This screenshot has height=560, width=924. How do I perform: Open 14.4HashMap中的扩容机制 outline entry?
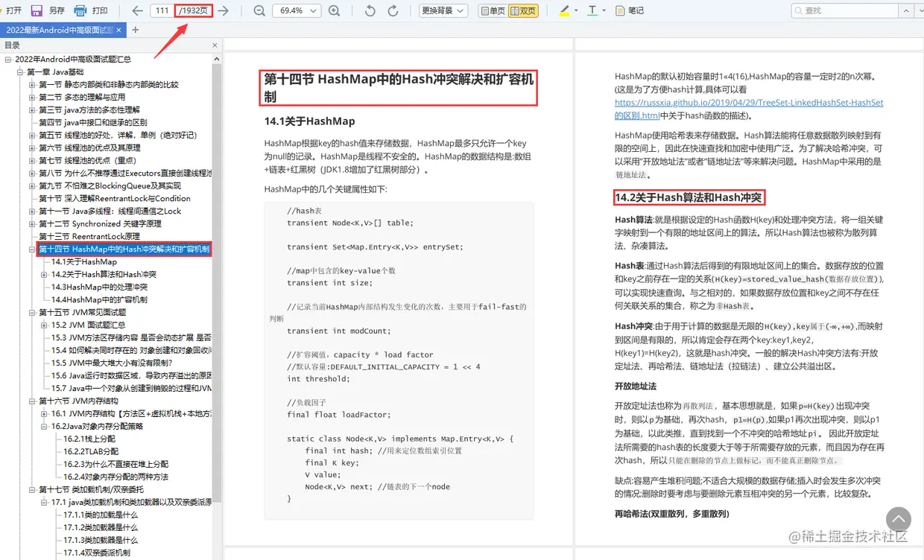[99, 299]
